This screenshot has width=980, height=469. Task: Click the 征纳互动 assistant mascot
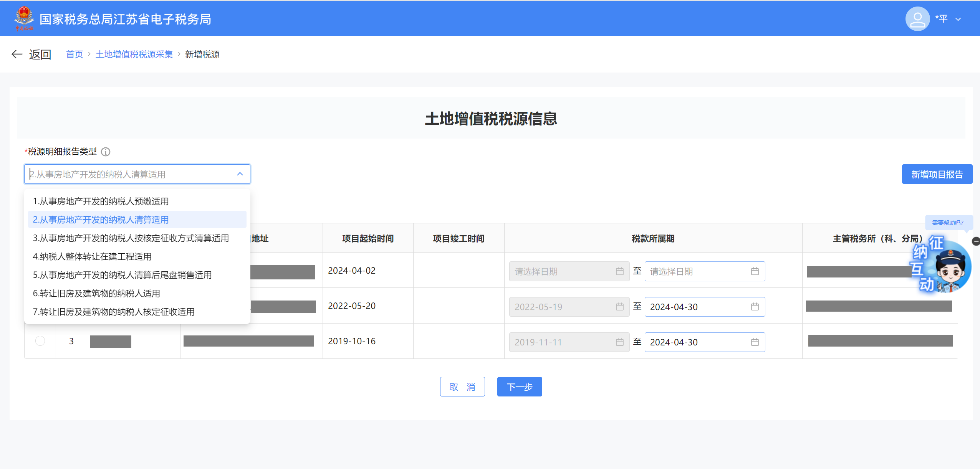949,269
